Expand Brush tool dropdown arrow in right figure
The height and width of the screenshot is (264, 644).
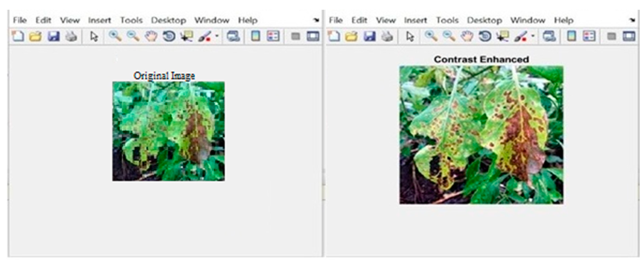coord(533,36)
